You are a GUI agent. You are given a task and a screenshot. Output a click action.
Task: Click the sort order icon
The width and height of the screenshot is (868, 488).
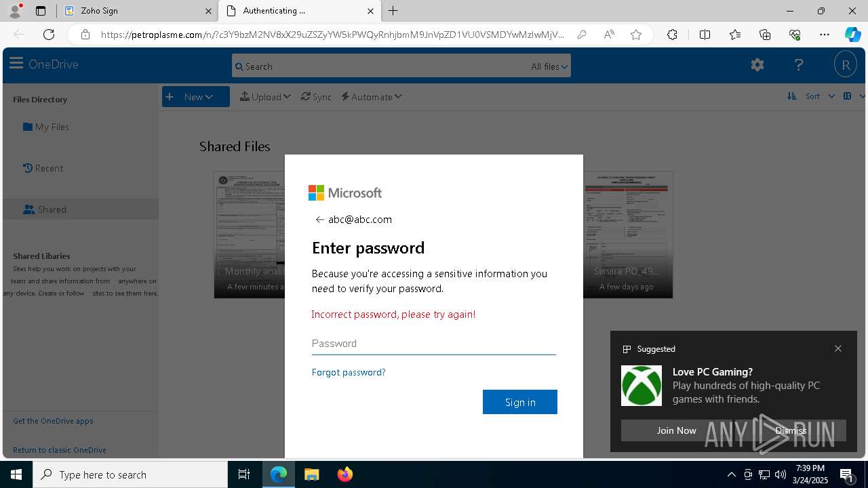click(x=791, y=96)
